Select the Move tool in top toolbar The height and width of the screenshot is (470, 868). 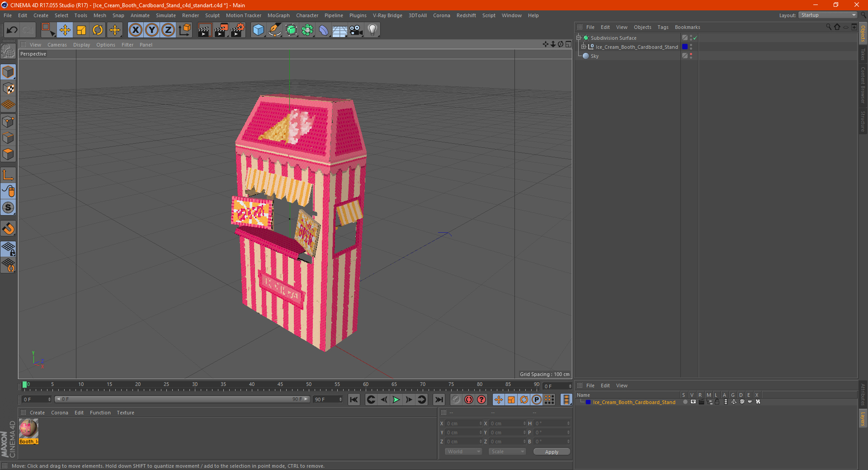65,30
